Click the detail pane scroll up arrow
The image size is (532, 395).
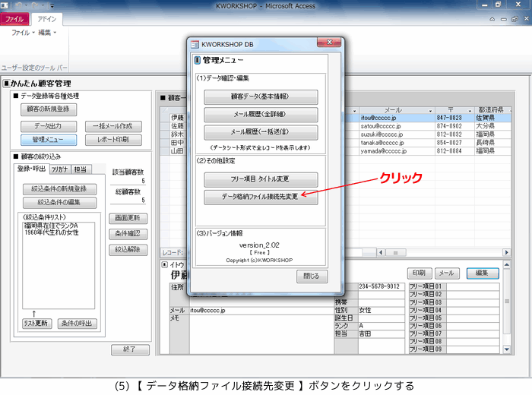(x=507, y=265)
